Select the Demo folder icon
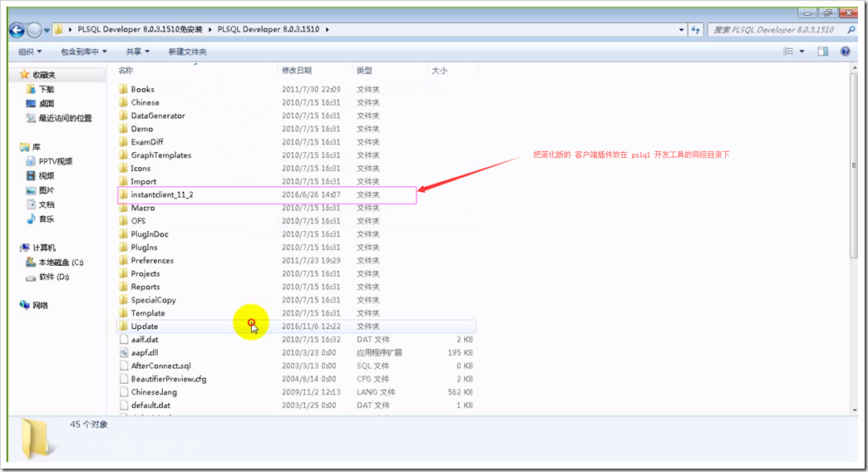Image resolution: width=868 pixels, height=472 pixels. 123,128
